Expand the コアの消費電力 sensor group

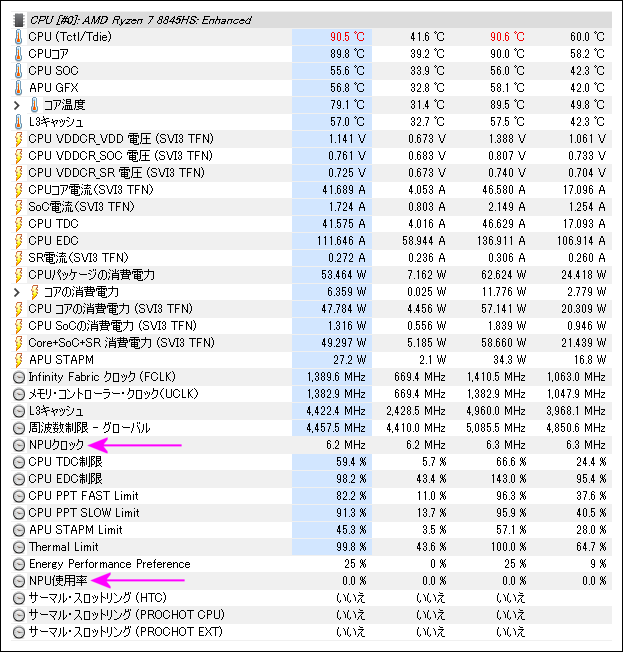point(17,292)
